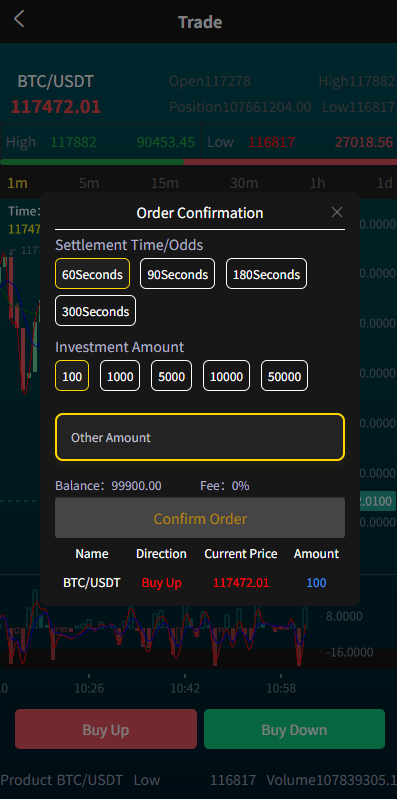Focus the Other Amount input field
Screen dimensions: 397x799
tap(200, 437)
